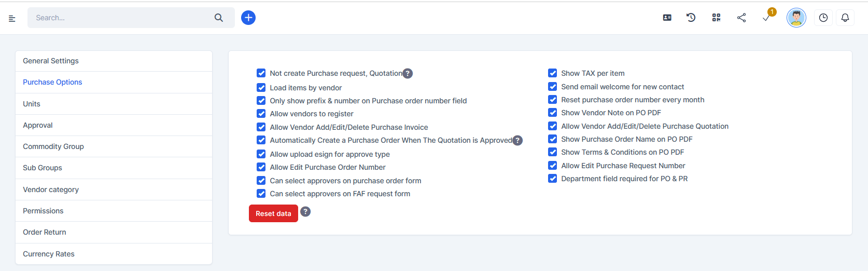Click the sidebar collapse menu icon
Viewport: 868px width, 271px height.
[x=12, y=18]
